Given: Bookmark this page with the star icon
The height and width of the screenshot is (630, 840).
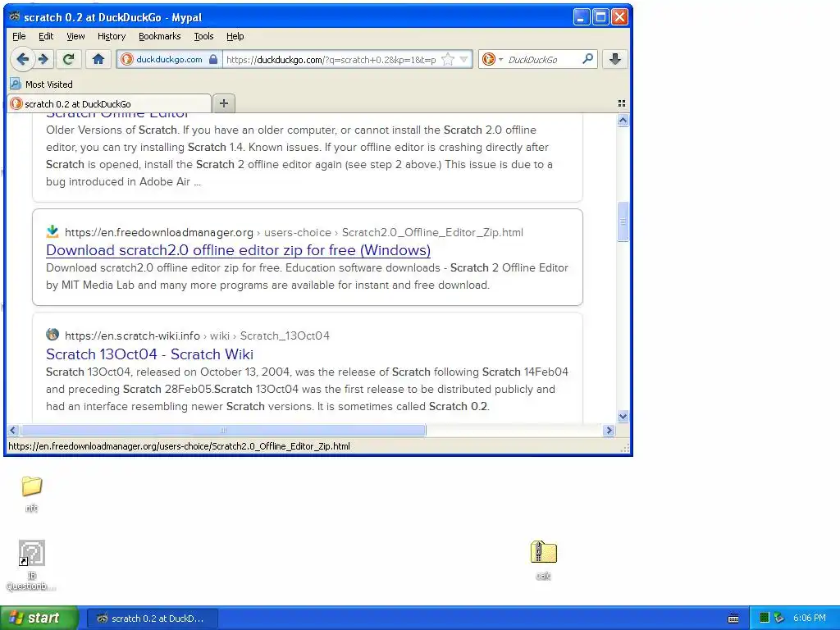Looking at the screenshot, I should coord(448,59).
